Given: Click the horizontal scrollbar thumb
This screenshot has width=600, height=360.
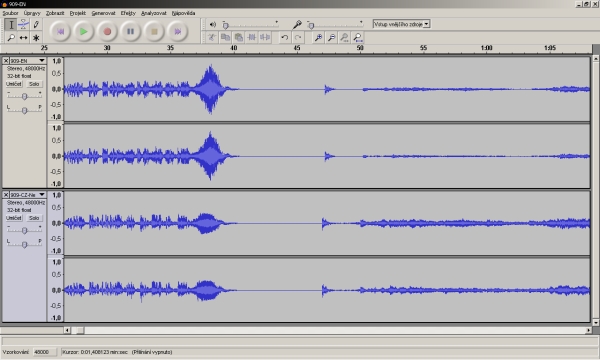Looking at the screenshot, I should 80,330.
